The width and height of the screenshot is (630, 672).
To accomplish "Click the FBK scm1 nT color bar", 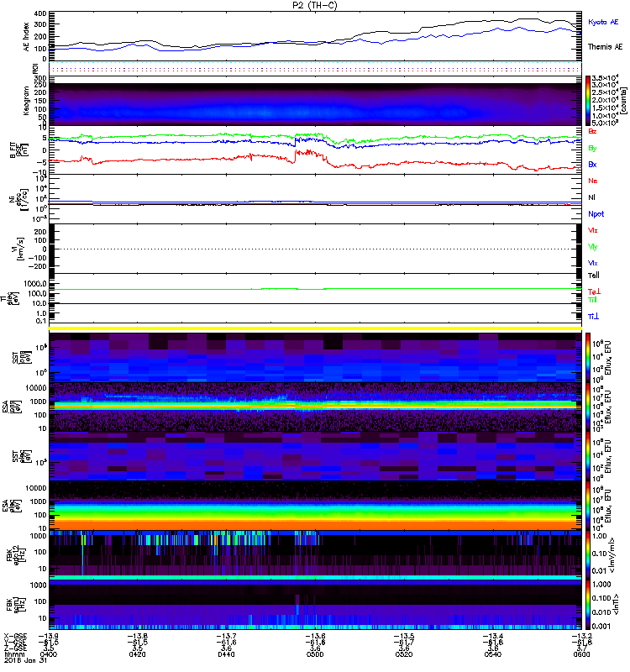I will 588,605.
